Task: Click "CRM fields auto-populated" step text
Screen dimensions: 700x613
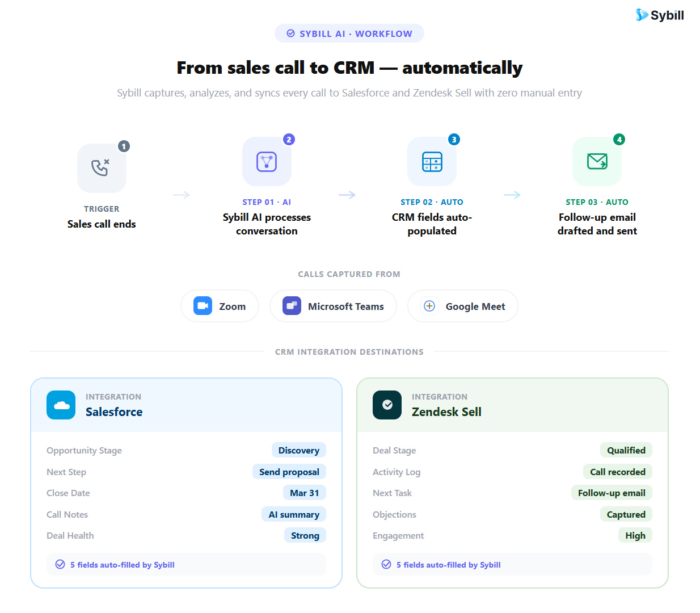Action: tap(432, 224)
